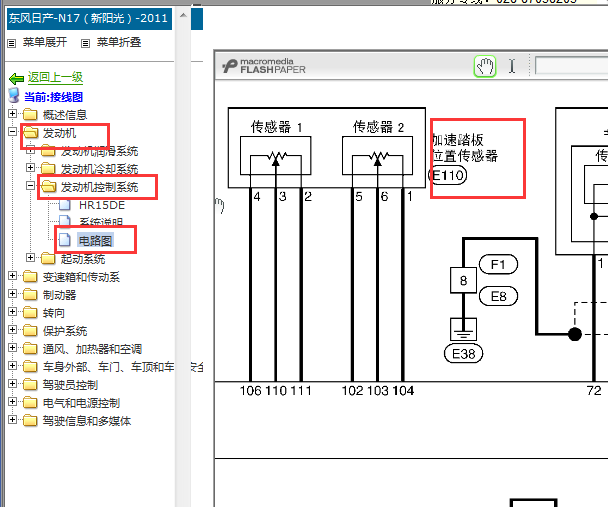Expand the 通风、加热器和空调 tree node
The width and height of the screenshot is (608, 507).
click(x=12, y=347)
